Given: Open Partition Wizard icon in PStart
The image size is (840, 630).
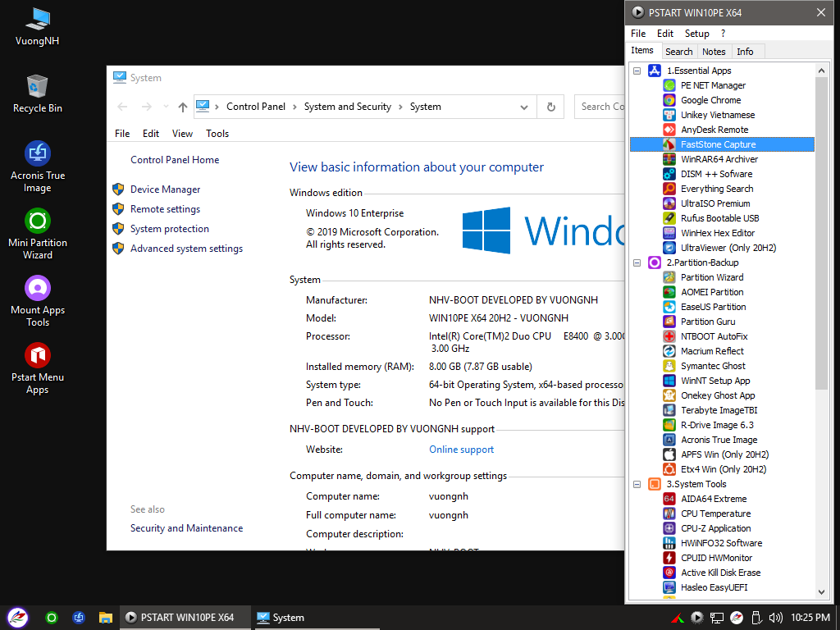Looking at the screenshot, I should pyautogui.click(x=669, y=277).
